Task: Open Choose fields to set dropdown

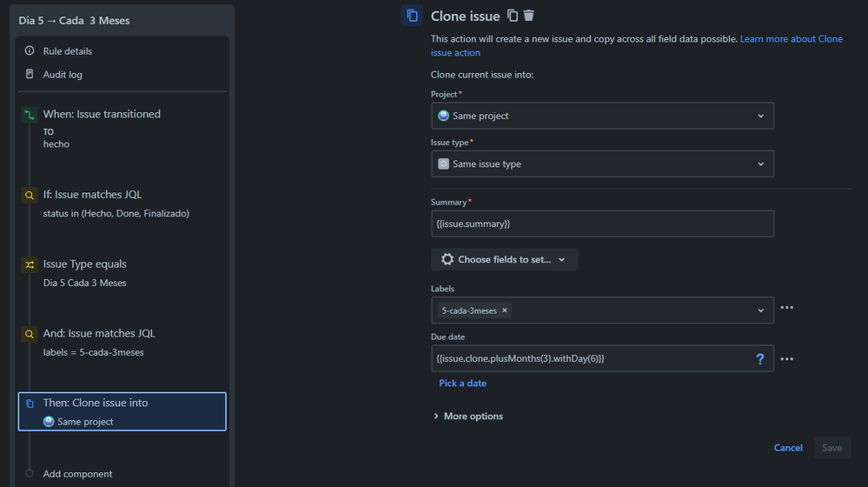Action: coord(504,259)
